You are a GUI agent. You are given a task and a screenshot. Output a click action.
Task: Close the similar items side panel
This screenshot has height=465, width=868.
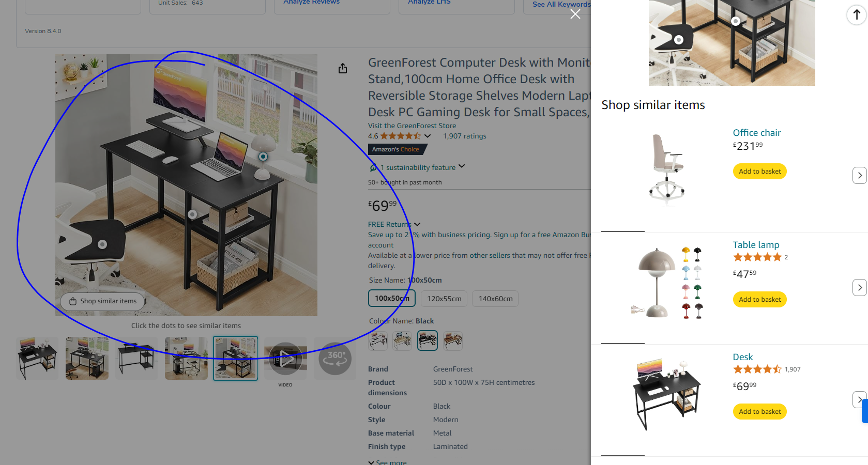tap(575, 14)
